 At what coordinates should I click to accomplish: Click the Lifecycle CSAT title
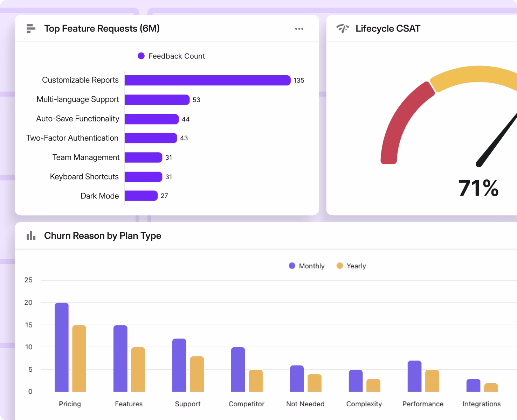click(388, 28)
